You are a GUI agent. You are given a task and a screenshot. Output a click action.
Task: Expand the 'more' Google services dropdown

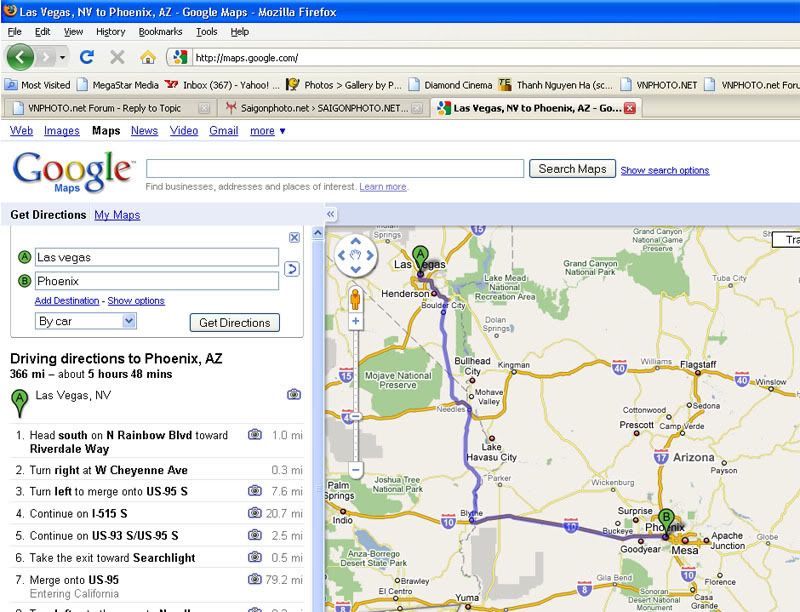[x=267, y=131]
